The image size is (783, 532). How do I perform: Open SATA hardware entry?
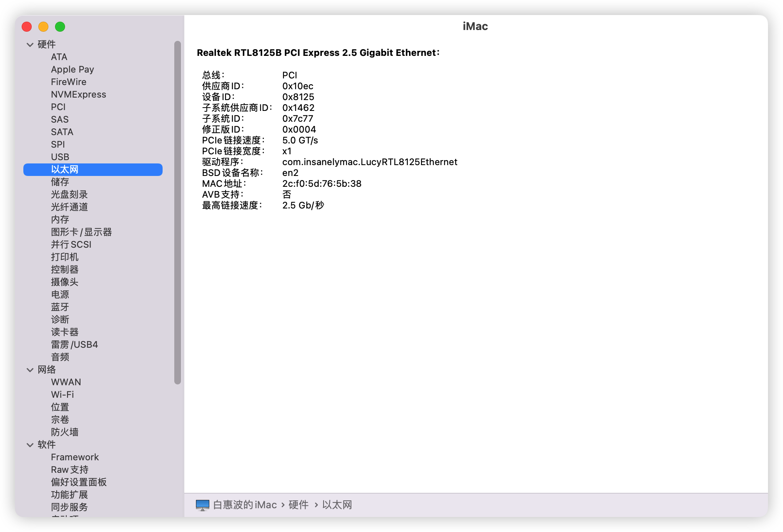(62, 132)
